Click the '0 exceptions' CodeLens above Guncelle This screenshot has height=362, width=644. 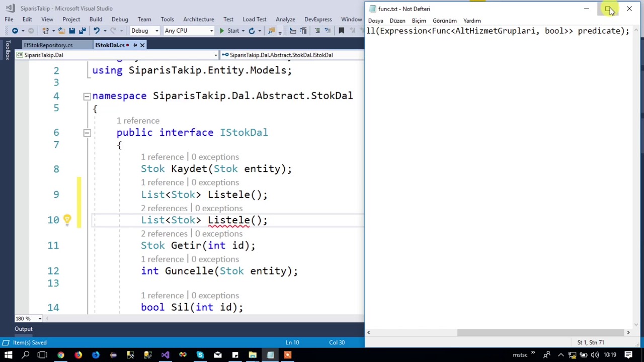[215, 259]
